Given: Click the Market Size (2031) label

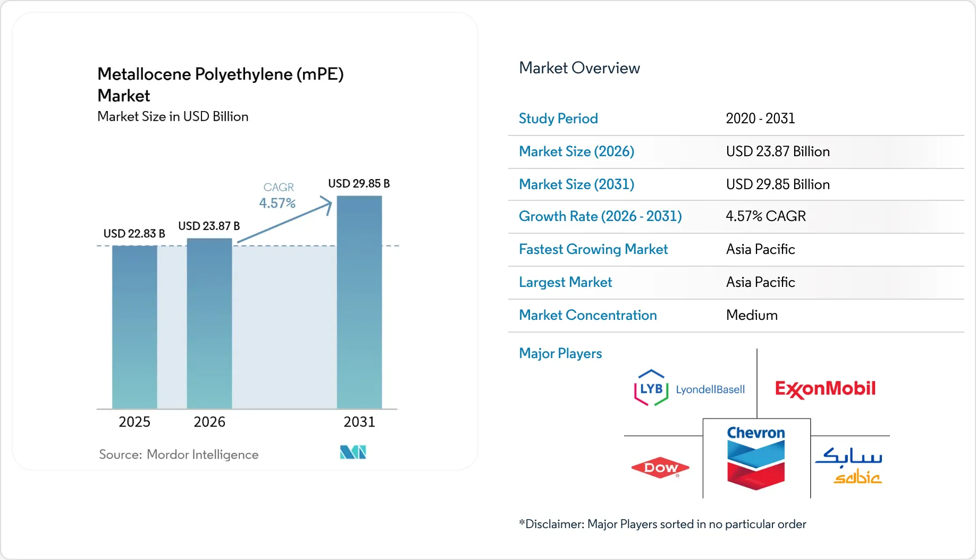Looking at the screenshot, I should (576, 184).
